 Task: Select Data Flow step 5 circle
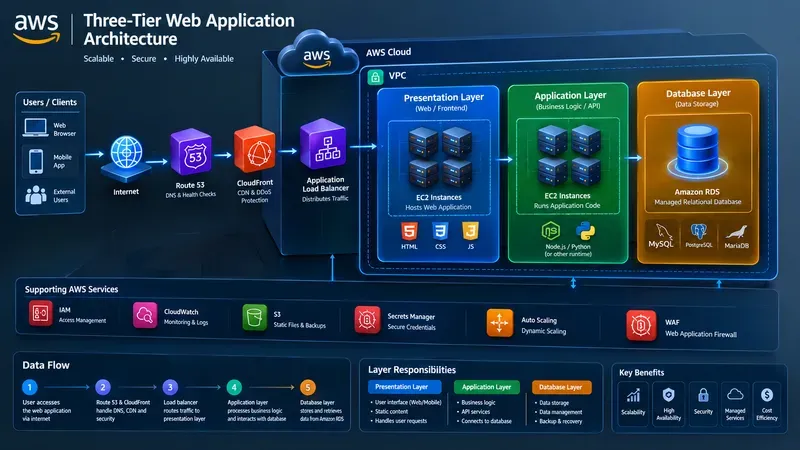pyautogui.click(x=308, y=387)
